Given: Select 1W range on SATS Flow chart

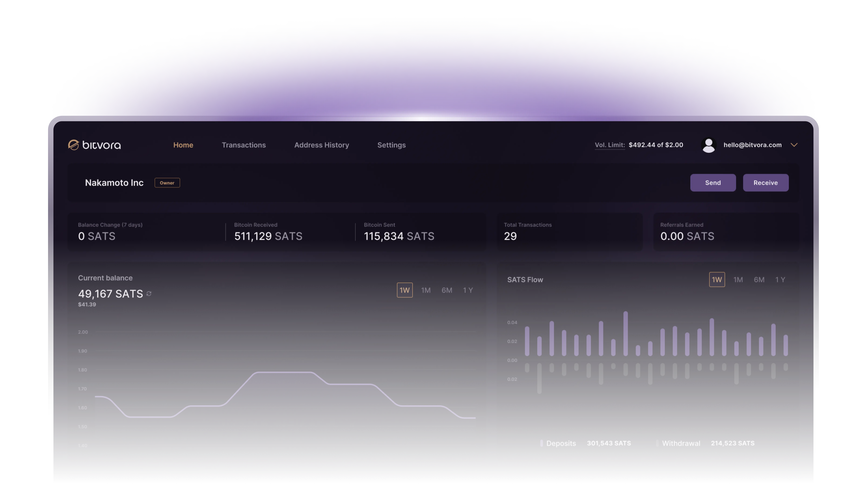Looking at the screenshot, I should 717,280.
